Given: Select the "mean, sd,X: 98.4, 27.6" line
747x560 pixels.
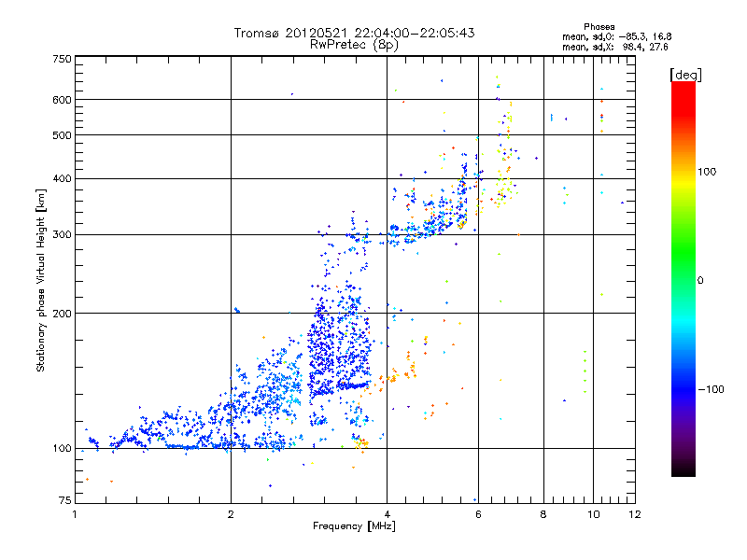Looking at the screenshot, I should pyautogui.click(x=615, y=47).
